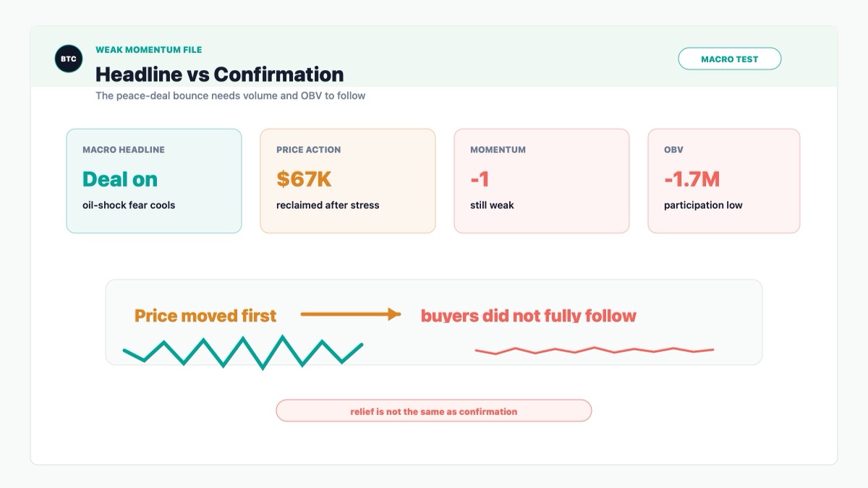Click the BTC circular logo icon

[x=69, y=59]
